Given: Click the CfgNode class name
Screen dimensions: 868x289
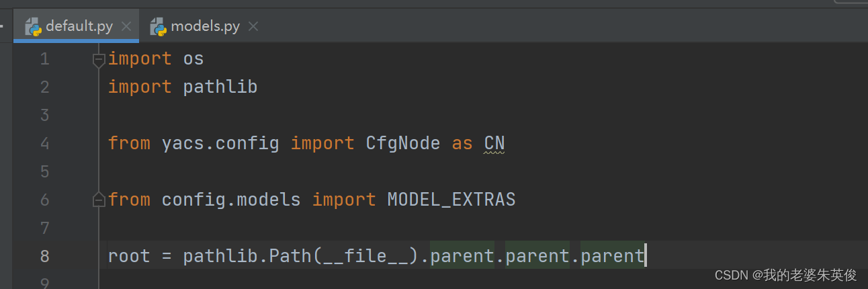Looking at the screenshot, I should click(402, 143).
